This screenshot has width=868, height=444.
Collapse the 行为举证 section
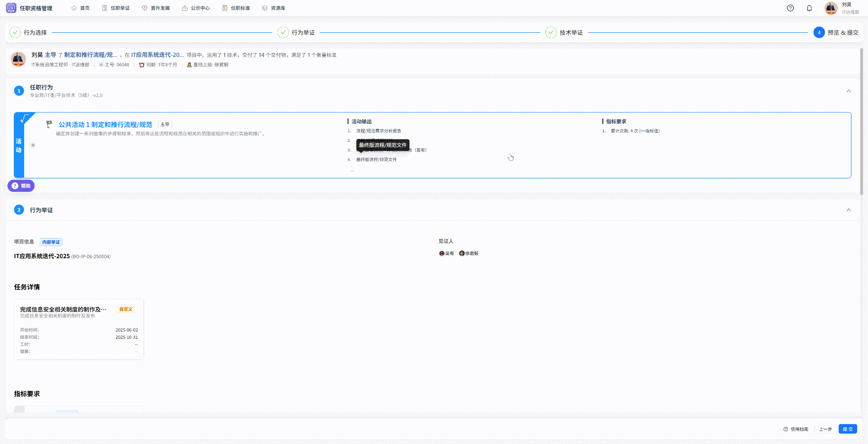pos(848,210)
